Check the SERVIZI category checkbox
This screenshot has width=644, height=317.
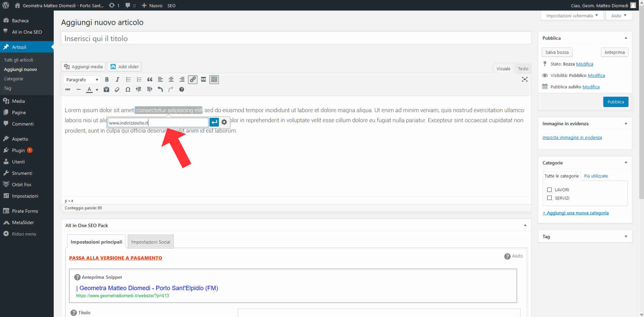coord(549,198)
